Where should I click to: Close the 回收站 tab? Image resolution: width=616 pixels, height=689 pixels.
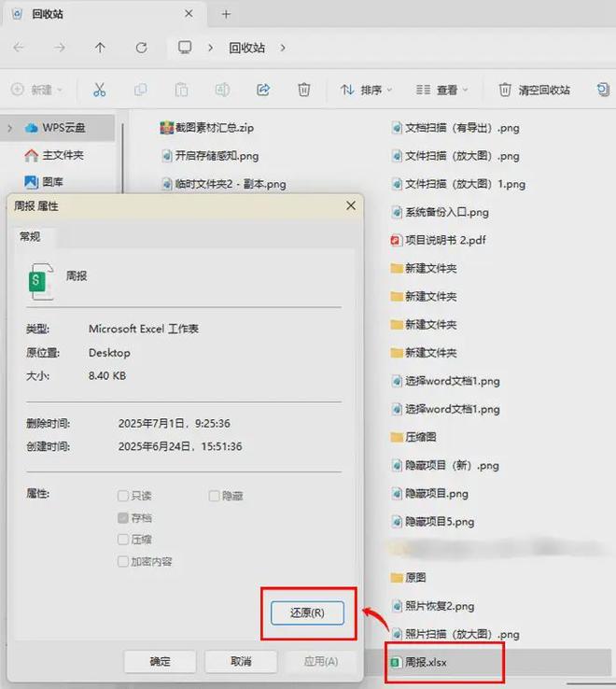(189, 14)
